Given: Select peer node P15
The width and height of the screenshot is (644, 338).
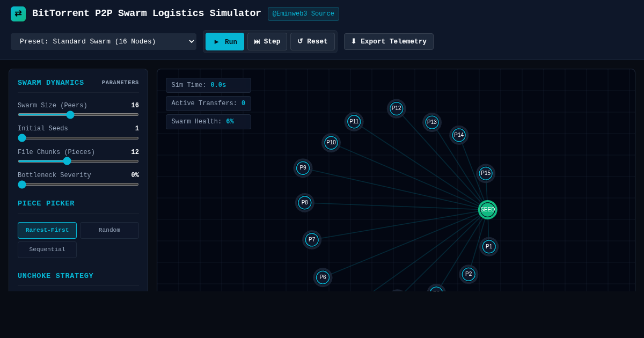Looking at the screenshot, I should [486, 173].
